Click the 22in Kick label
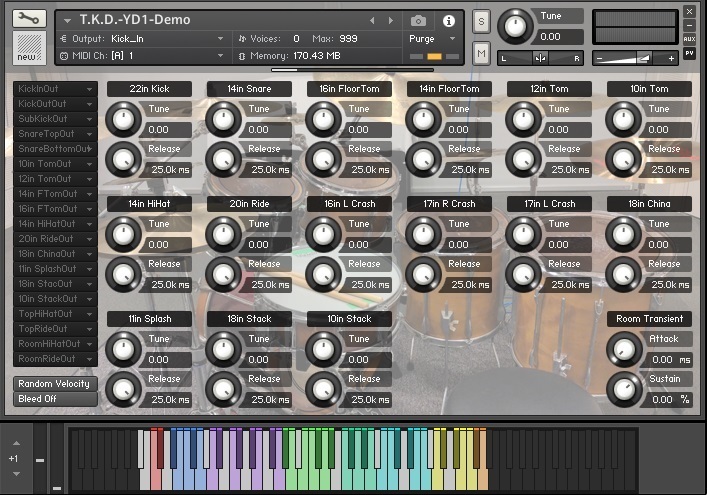 coord(149,89)
